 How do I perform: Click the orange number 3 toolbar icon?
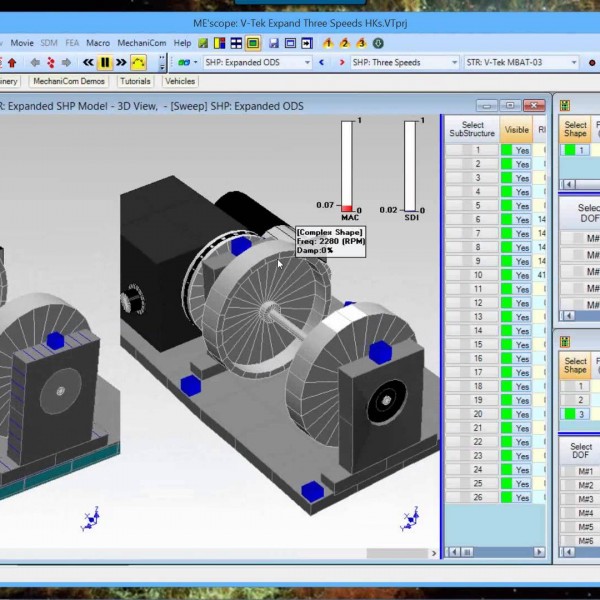pyautogui.click(x=360, y=44)
